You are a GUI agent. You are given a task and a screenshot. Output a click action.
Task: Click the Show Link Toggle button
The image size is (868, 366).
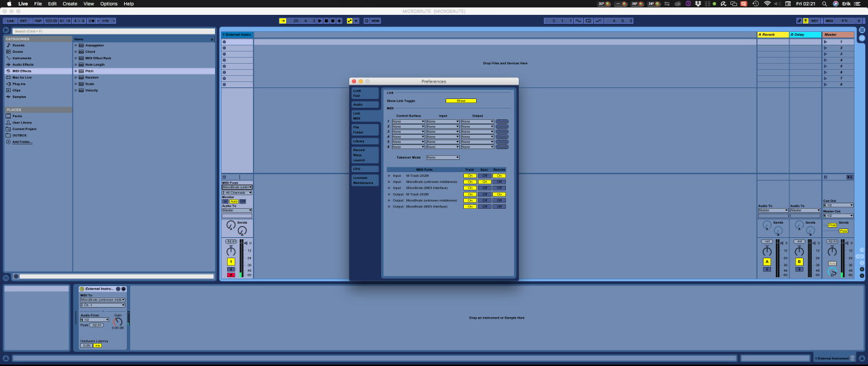[x=460, y=101]
